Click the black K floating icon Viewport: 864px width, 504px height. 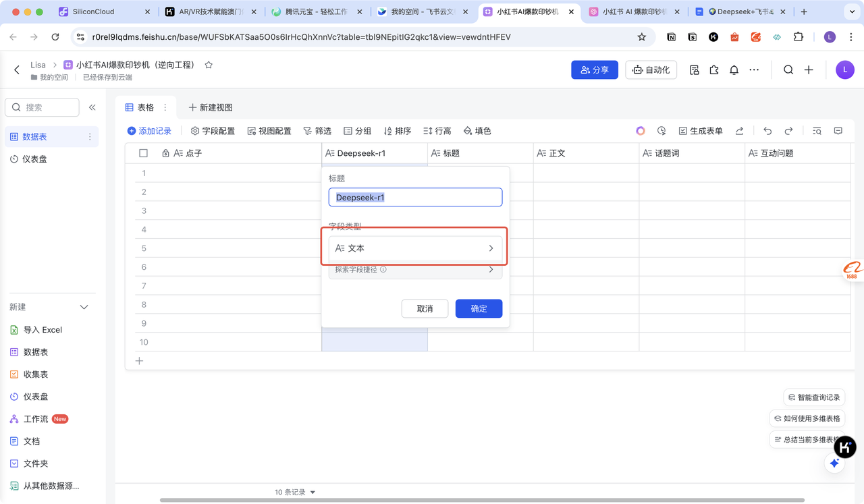tap(845, 447)
